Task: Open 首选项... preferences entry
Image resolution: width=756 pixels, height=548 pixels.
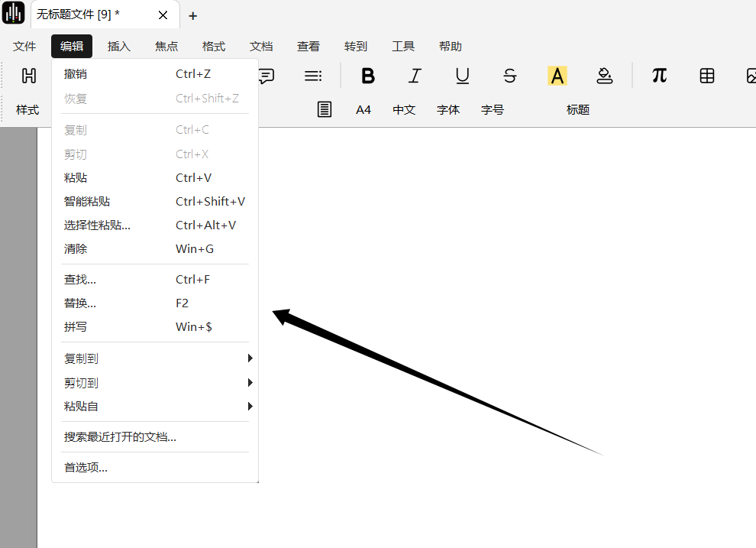Action: pos(86,468)
